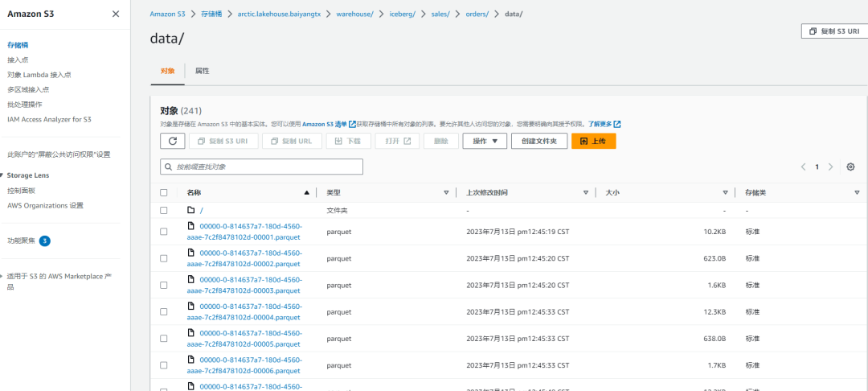Click orders/ breadcrumb link

click(476, 14)
